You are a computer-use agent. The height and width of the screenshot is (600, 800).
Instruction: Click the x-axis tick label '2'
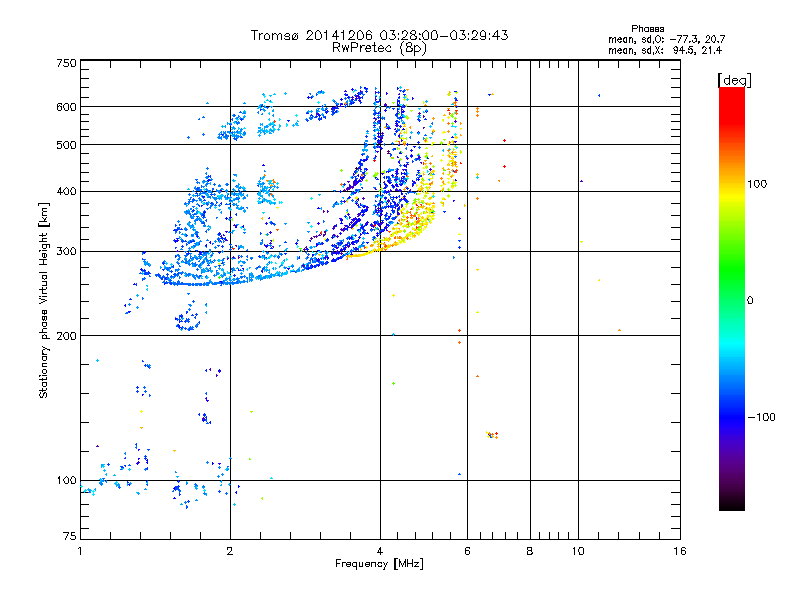(230, 551)
